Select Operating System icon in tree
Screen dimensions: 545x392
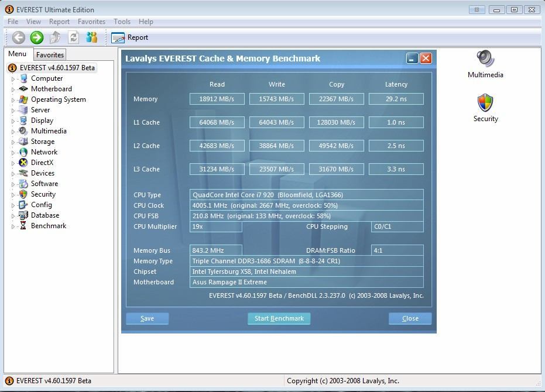[x=23, y=99]
